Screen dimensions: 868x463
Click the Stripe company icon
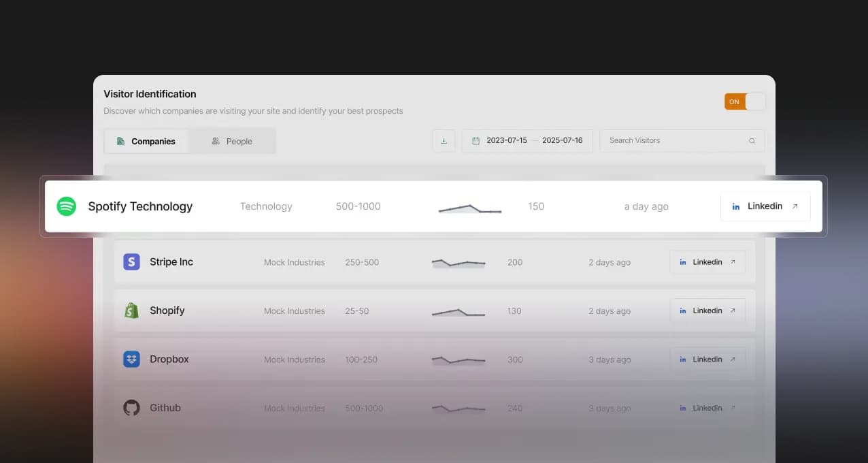click(131, 261)
